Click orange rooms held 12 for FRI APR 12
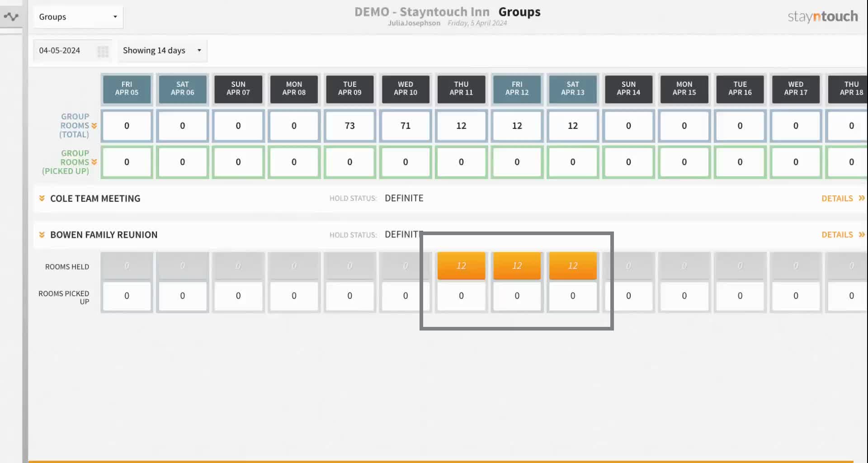The width and height of the screenshot is (868, 463). click(517, 266)
